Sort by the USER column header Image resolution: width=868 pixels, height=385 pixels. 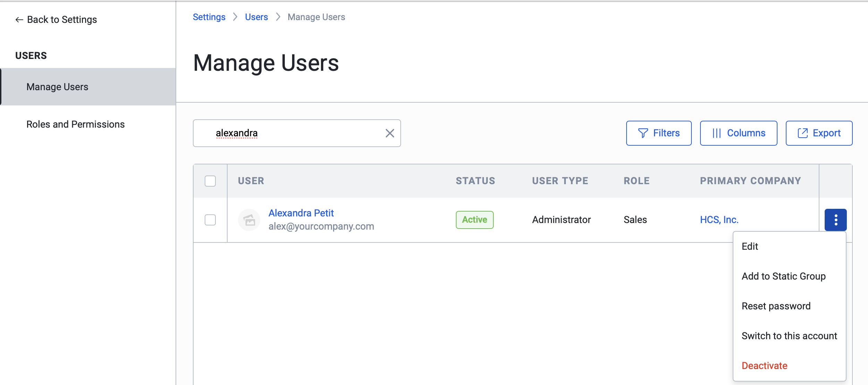(251, 181)
